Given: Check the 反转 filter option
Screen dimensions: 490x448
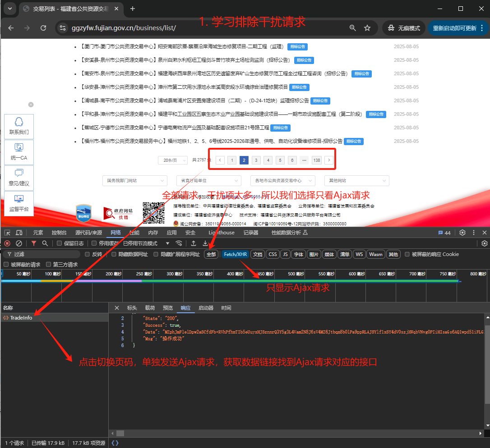Looking at the screenshot, I should pyautogui.click(x=87, y=254).
